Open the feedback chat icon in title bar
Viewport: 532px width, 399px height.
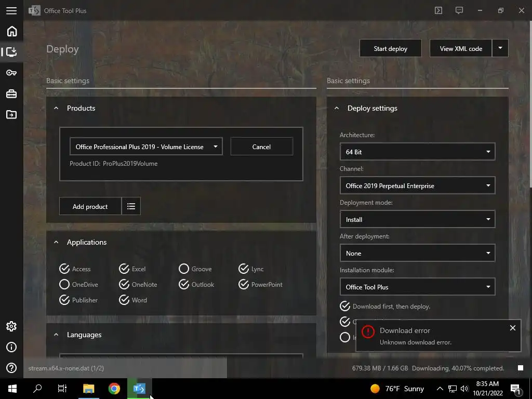click(x=459, y=10)
